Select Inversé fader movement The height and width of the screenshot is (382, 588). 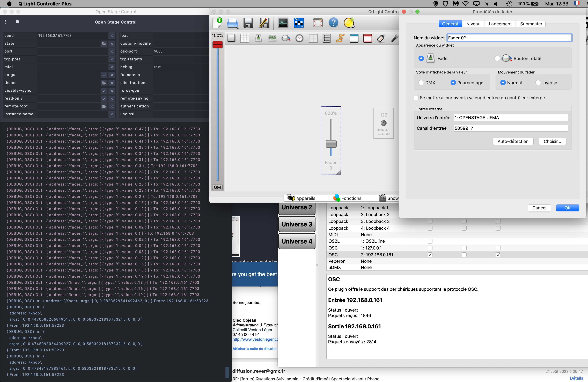pyautogui.click(x=538, y=83)
